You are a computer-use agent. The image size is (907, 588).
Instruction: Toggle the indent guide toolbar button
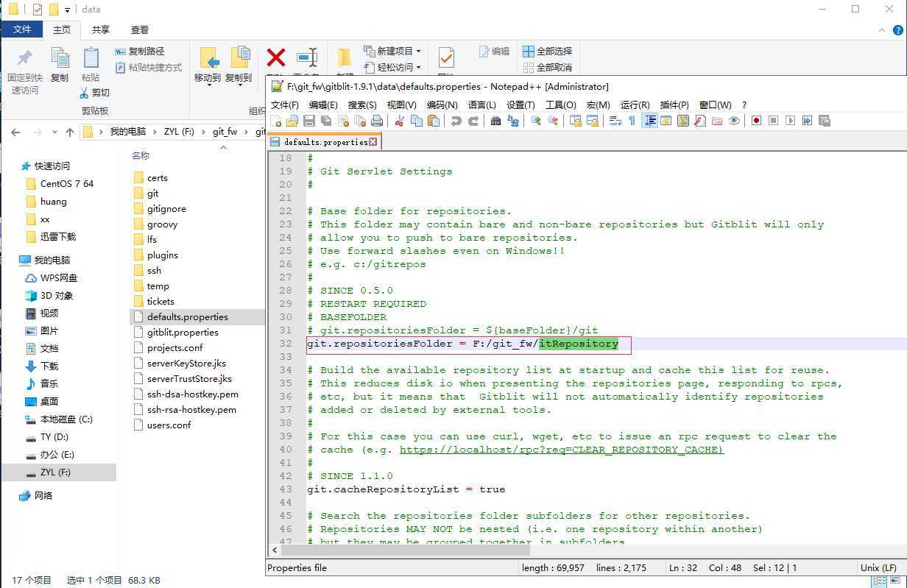point(649,121)
